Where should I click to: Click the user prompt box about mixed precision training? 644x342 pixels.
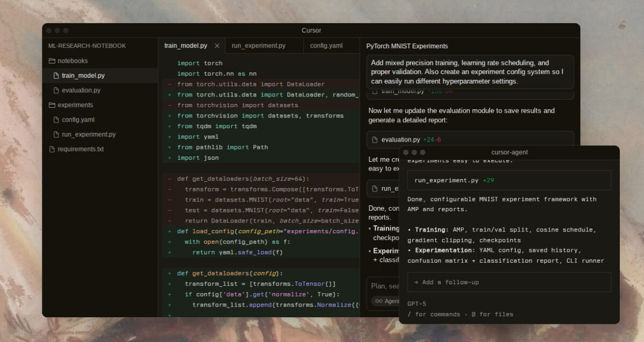(470, 72)
